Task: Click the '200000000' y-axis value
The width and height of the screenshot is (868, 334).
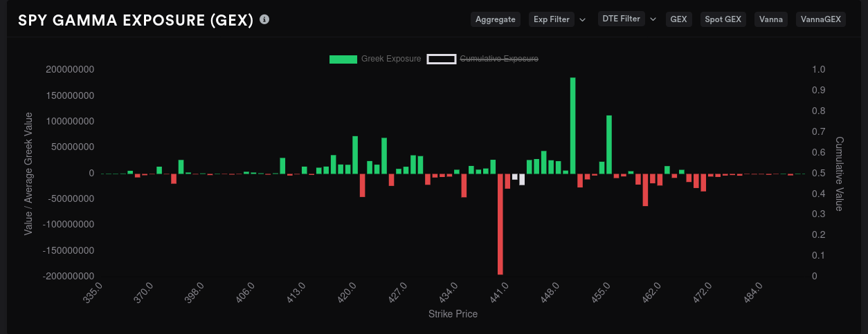Action: [x=69, y=70]
